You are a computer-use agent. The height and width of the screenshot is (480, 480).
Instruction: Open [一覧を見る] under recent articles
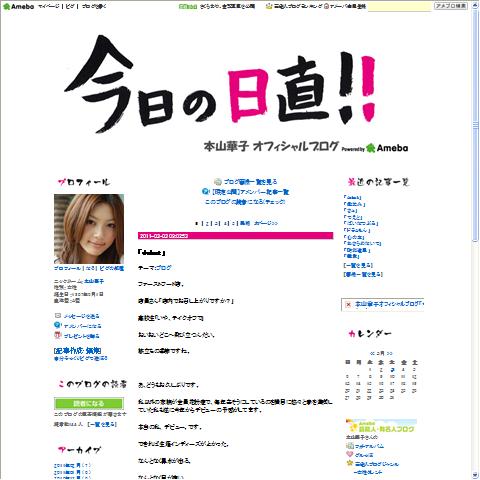(x=358, y=265)
